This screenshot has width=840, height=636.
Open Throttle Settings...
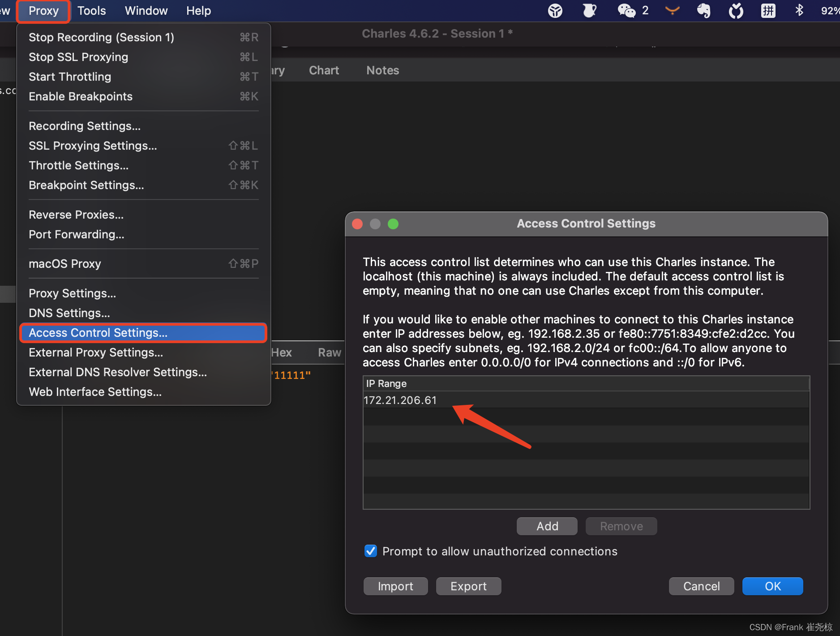[143, 165]
